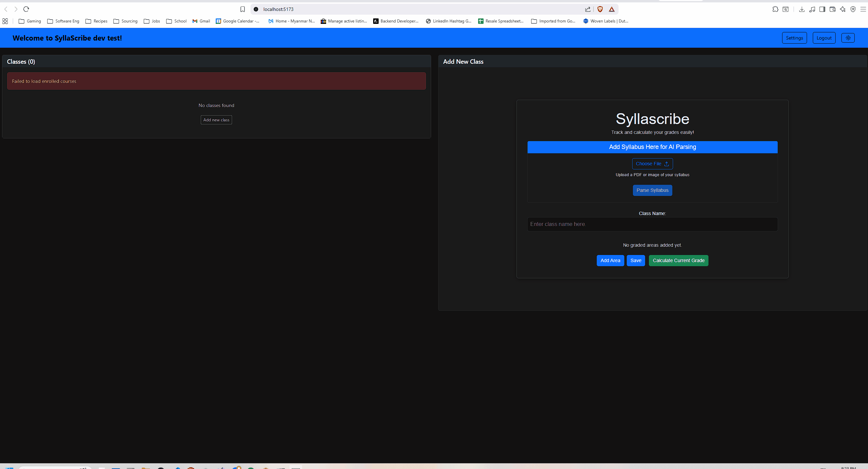Open the Brave Wallet icon
868x469 pixels.
click(833, 9)
